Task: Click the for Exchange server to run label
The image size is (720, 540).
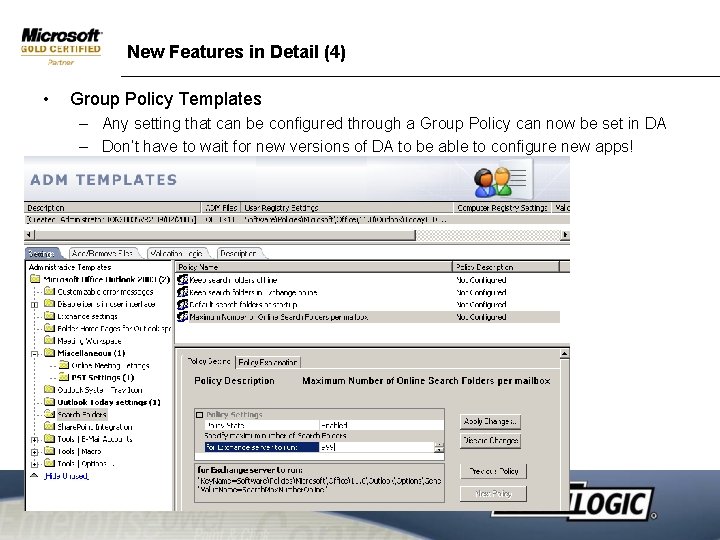Action: click(262, 447)
